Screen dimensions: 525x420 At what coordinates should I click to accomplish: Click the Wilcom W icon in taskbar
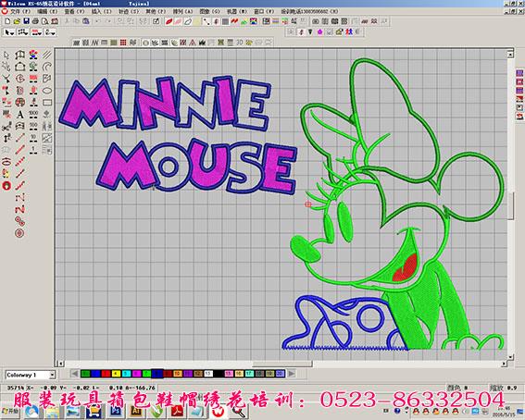point(218,412)
